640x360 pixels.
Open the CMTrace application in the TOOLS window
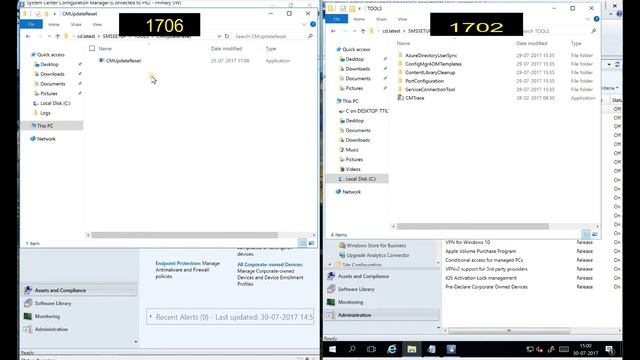tap(414, 98)
